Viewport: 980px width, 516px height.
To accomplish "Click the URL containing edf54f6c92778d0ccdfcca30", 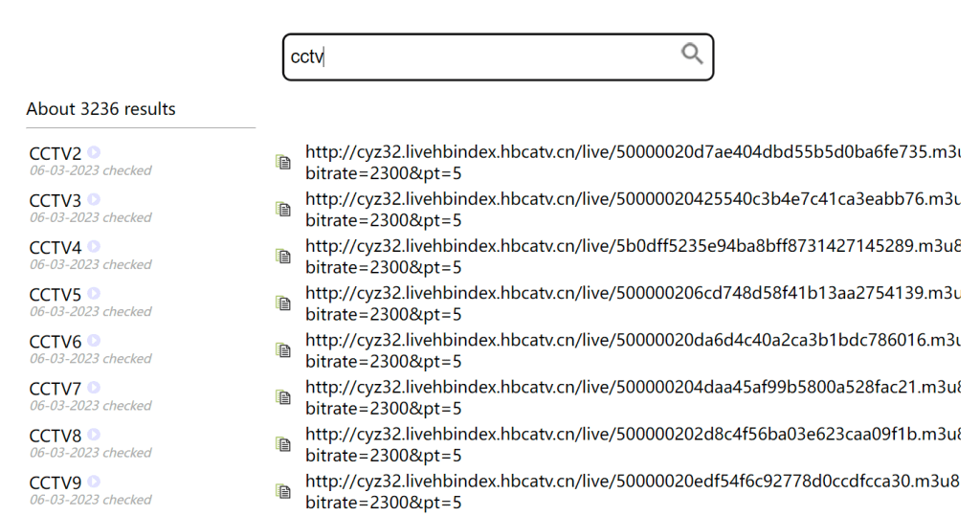I will pyautogui.click(x=633, y=491).
